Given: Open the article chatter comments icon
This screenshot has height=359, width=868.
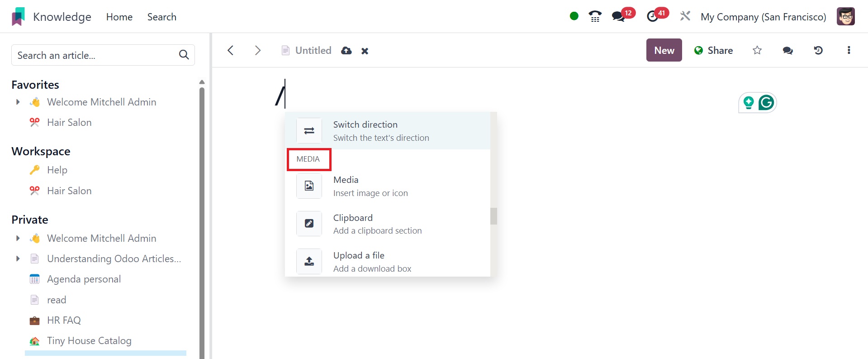Looking at the screenshot, I should [787, 50].
